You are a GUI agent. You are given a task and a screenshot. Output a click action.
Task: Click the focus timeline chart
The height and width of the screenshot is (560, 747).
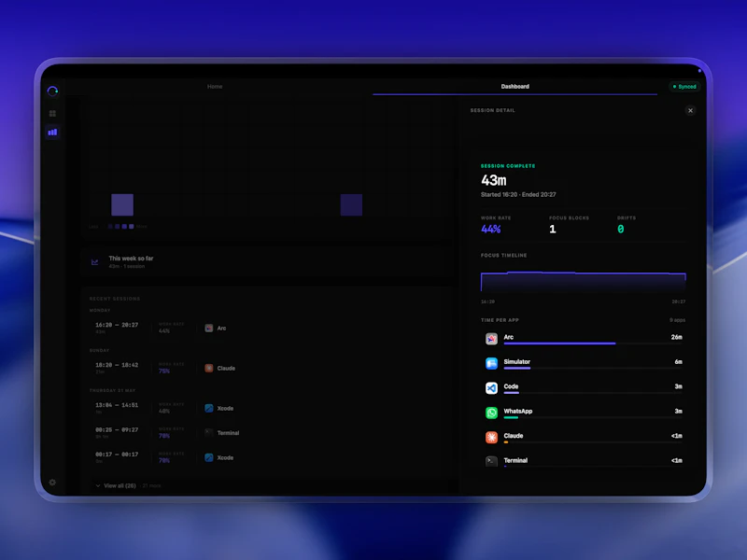pos(583,281)
